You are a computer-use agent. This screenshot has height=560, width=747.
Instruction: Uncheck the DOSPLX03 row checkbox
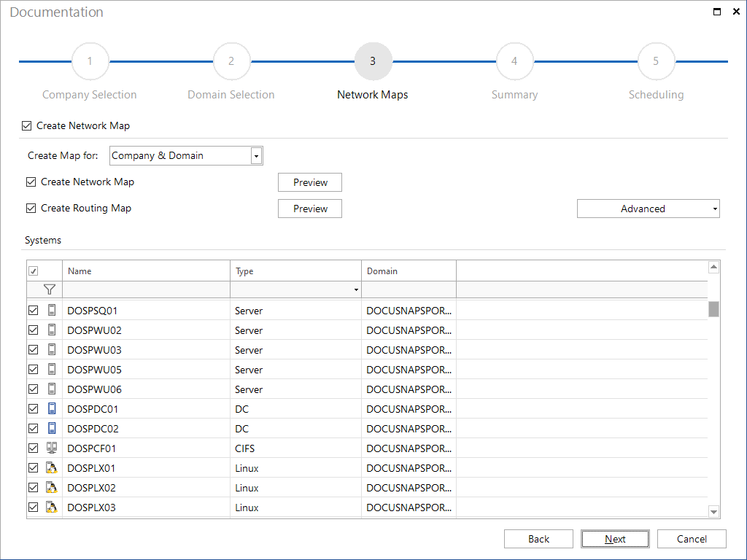click(x=34, y=507)
